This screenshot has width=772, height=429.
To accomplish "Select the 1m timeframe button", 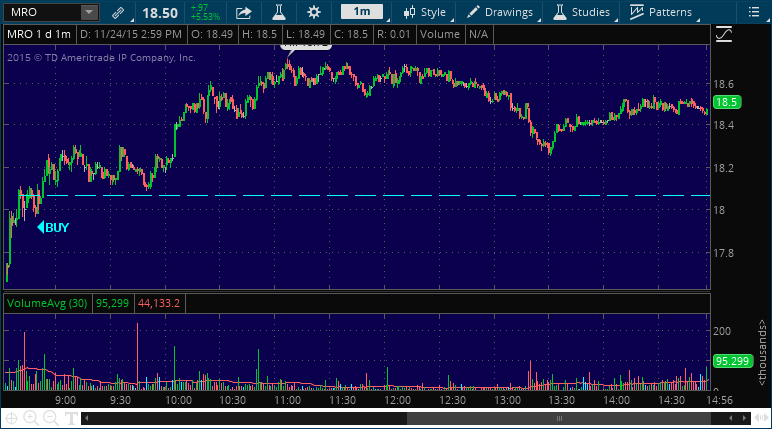I will click(362, 12).
